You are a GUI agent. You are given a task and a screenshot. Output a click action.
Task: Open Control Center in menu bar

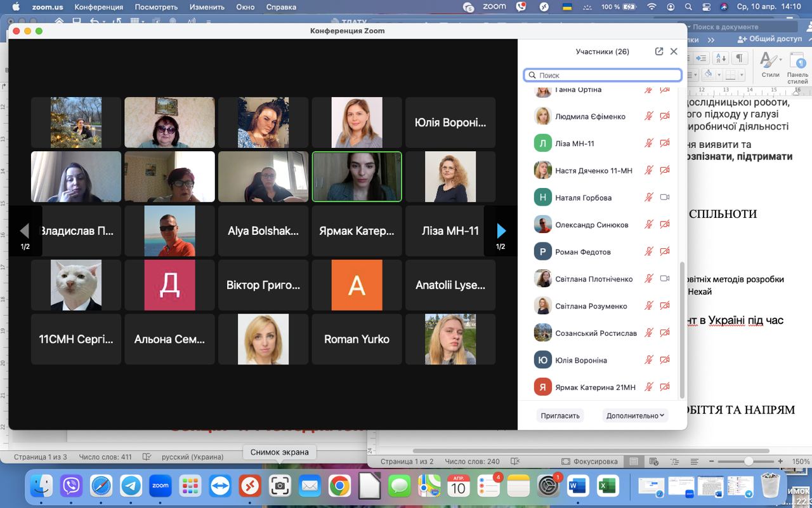[x=706, y=7]
